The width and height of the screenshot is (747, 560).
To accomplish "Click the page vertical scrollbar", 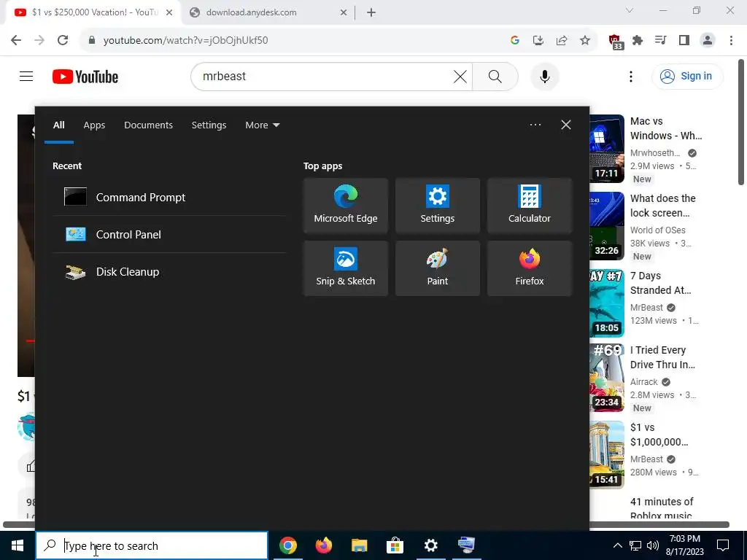I will click(x=741, y=122).
